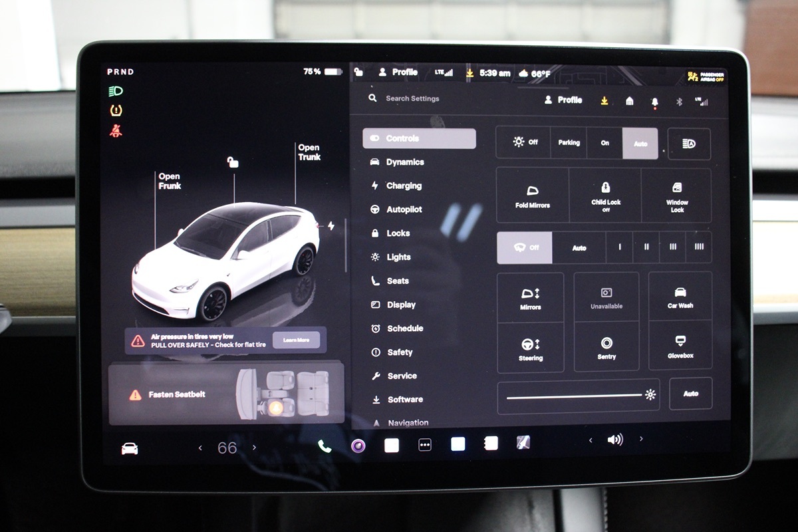Open the Glovebox
Screen dimensions: 798x532
point(680,346)
